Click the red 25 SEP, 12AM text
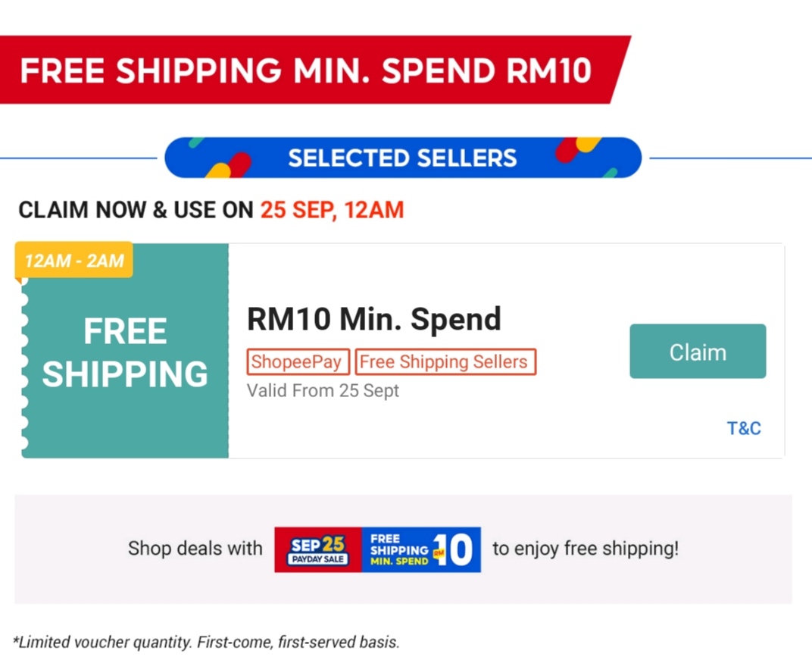812x657 pixels. pos(332,210)
